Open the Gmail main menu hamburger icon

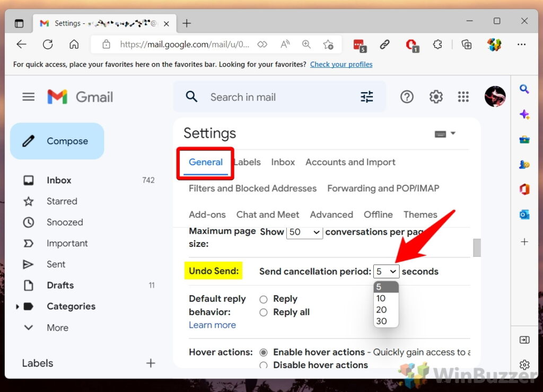[x=28, y=96]
